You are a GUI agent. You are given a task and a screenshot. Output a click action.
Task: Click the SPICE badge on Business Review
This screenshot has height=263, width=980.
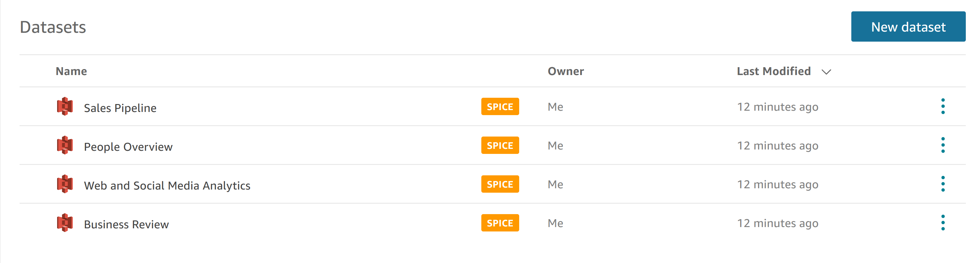[500, 223]
